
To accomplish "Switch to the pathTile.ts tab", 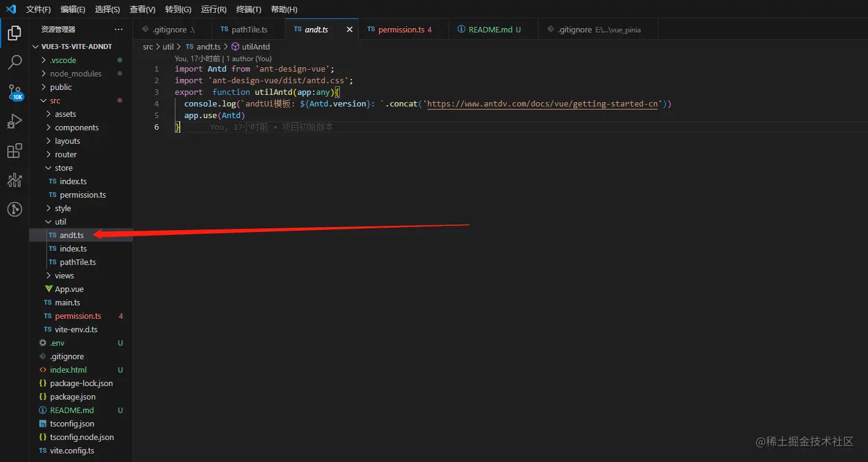I will tap(249, 29).
